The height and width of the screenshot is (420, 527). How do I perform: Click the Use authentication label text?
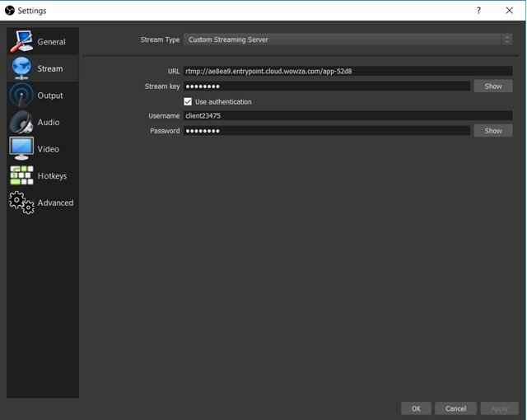[223, 102]
